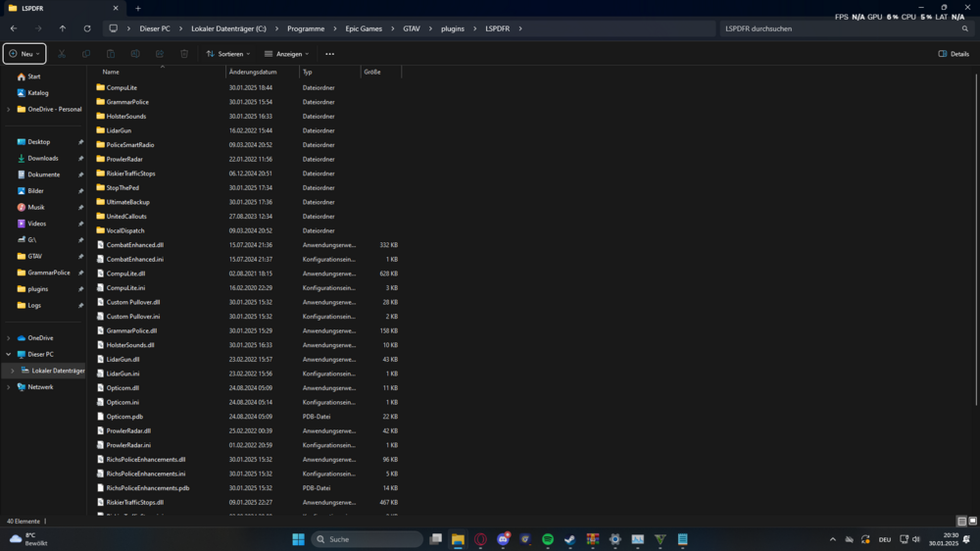Click the Windows taskbar Suche box

point(367,539)
